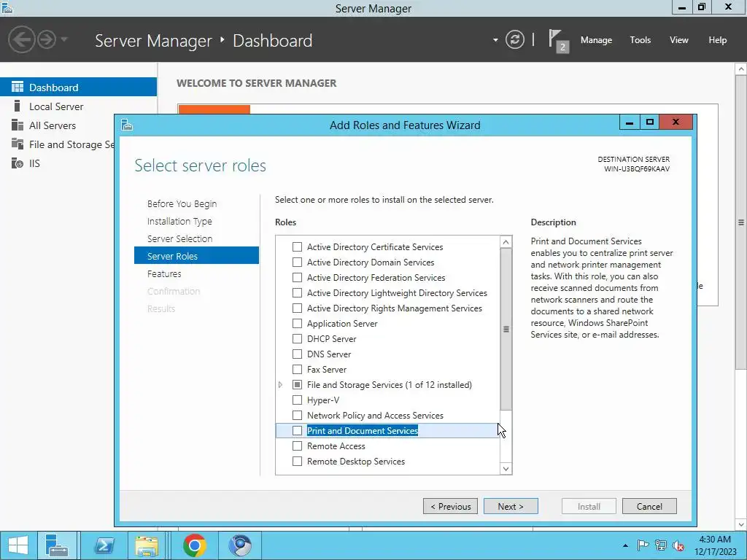Screen dimensions: 747x560
Task: Open the dropdown arrow left of refresh icon
Action: 495,40
